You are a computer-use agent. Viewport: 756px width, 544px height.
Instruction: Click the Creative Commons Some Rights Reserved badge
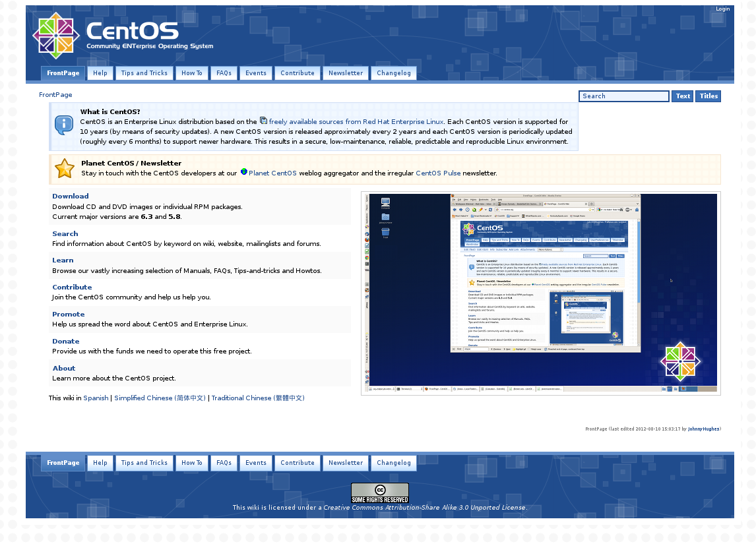379,493
